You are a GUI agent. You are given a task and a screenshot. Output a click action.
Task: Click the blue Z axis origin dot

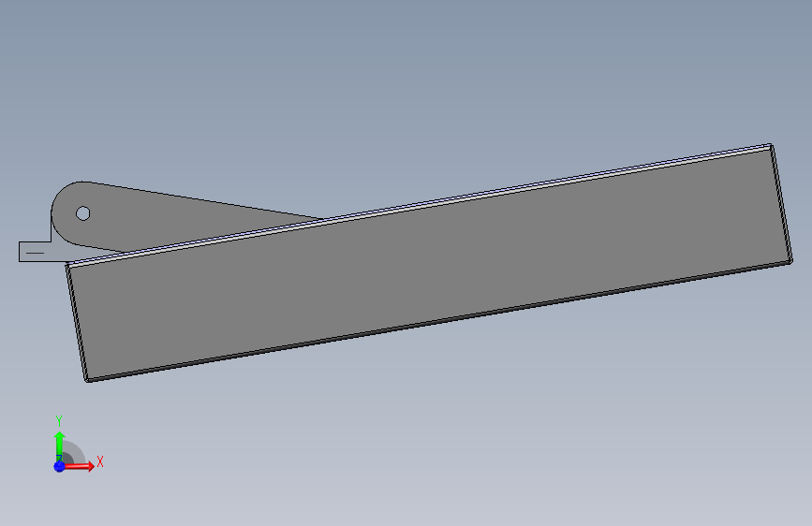[59, 466]
